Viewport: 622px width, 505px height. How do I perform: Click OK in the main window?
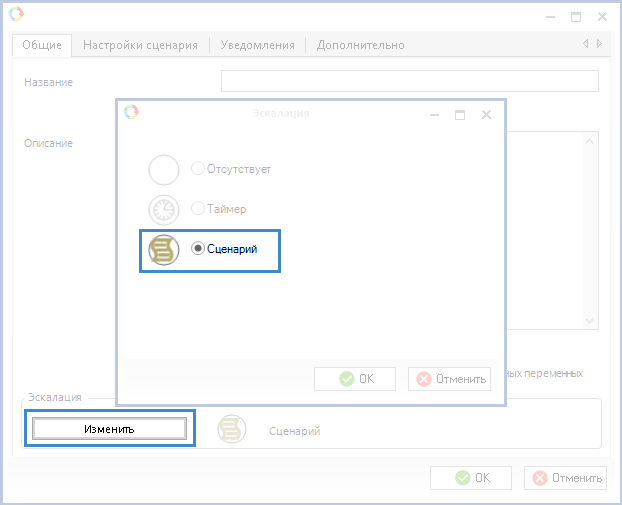[471, 478]
